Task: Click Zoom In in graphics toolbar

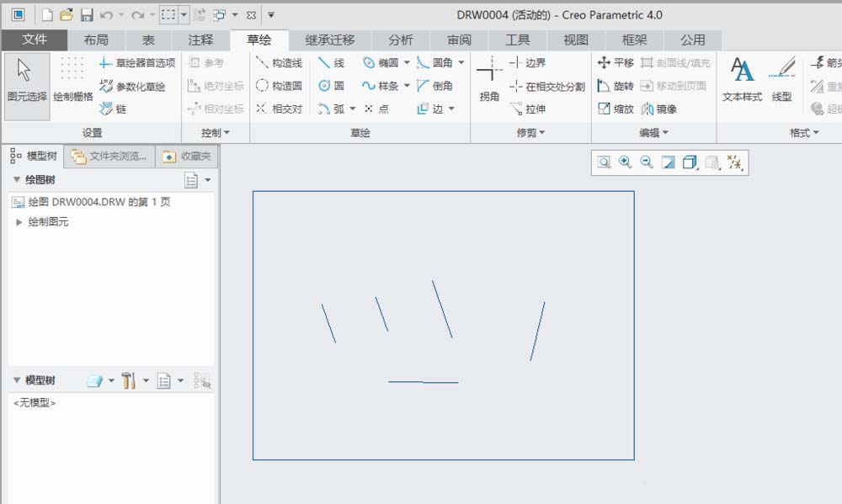Action: 626,162
